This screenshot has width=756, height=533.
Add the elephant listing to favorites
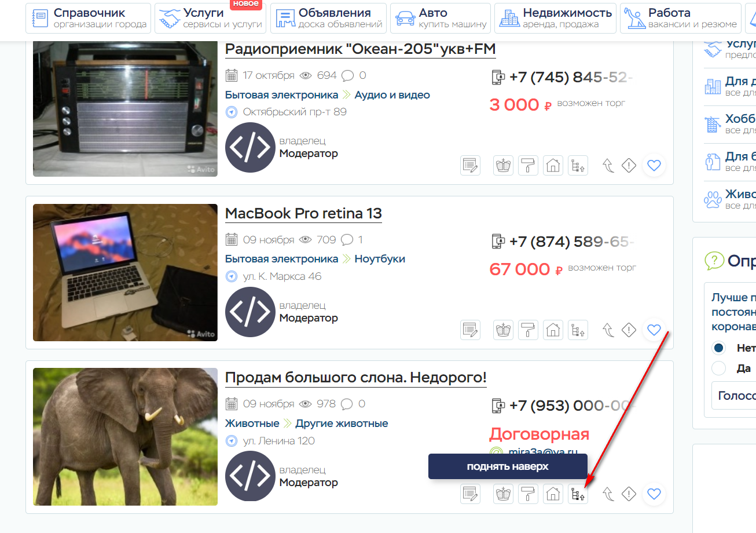(x=654, y=494)
